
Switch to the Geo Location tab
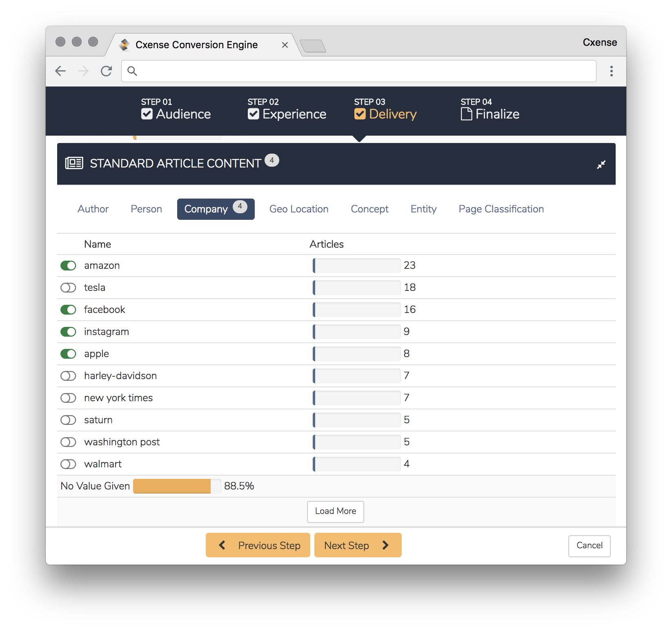point(299,209)
